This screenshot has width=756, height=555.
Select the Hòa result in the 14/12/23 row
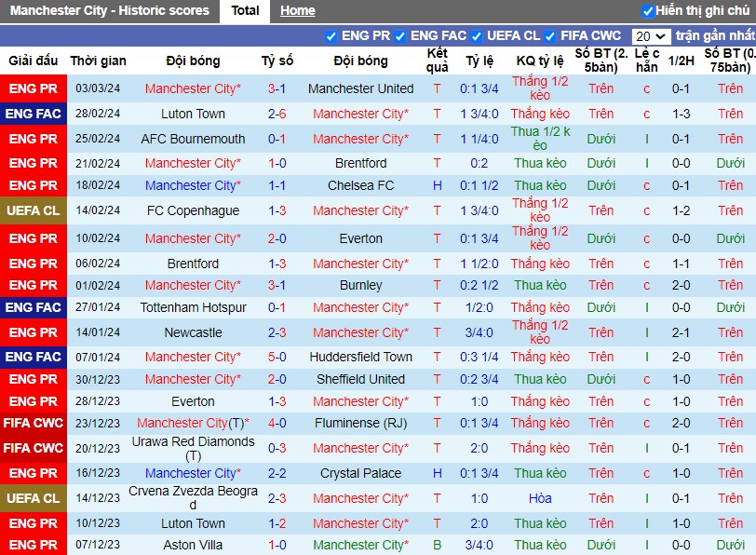[540, 498]
